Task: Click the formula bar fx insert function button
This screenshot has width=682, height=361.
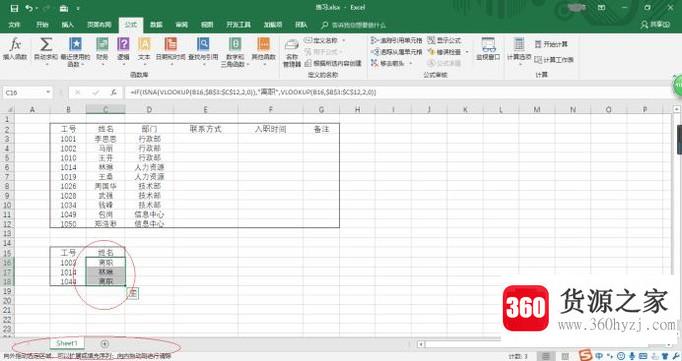Action: pos(114,92)
